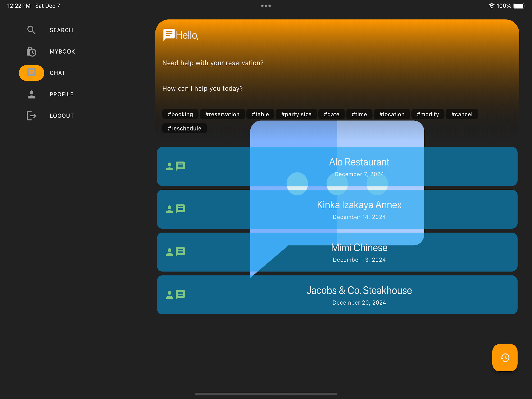532x399 pixels.
Task: Click user-chat icon on Mimi Chinese row
Action: (x=175, y=252)
